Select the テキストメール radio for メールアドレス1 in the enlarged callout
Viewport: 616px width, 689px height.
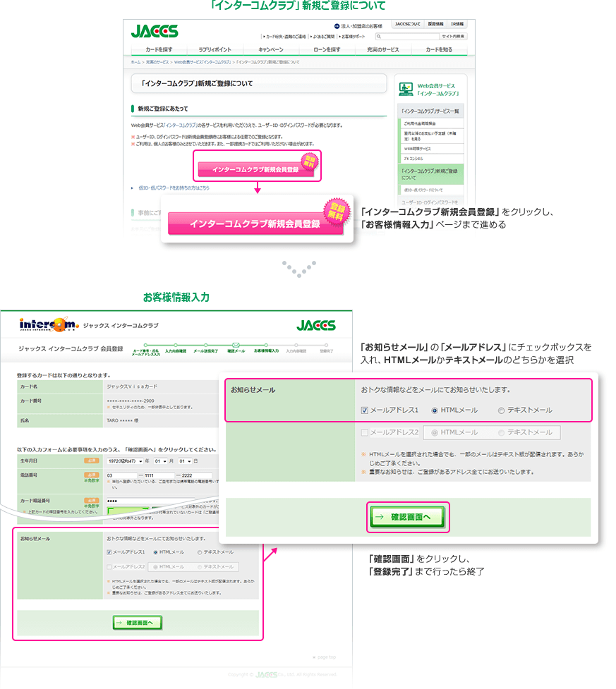click(x=501, y=410)
